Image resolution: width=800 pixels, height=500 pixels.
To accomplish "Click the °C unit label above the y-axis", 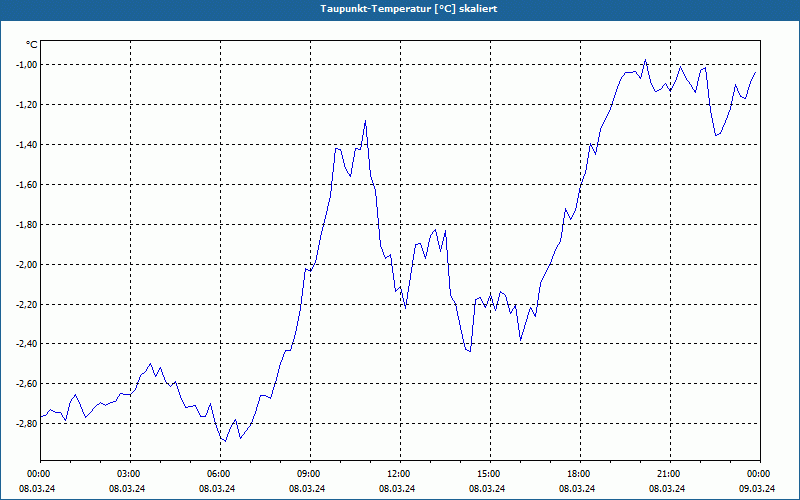I will [x=32, y=45].
